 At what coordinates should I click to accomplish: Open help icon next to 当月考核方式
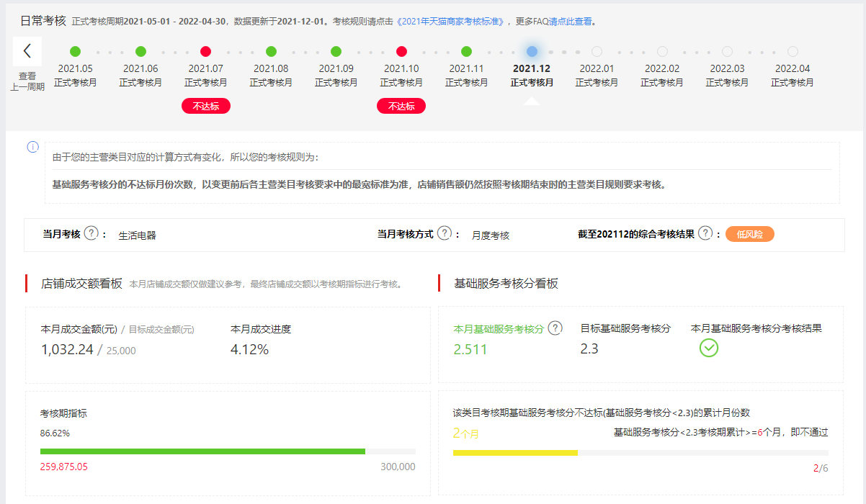coord(445,233)
